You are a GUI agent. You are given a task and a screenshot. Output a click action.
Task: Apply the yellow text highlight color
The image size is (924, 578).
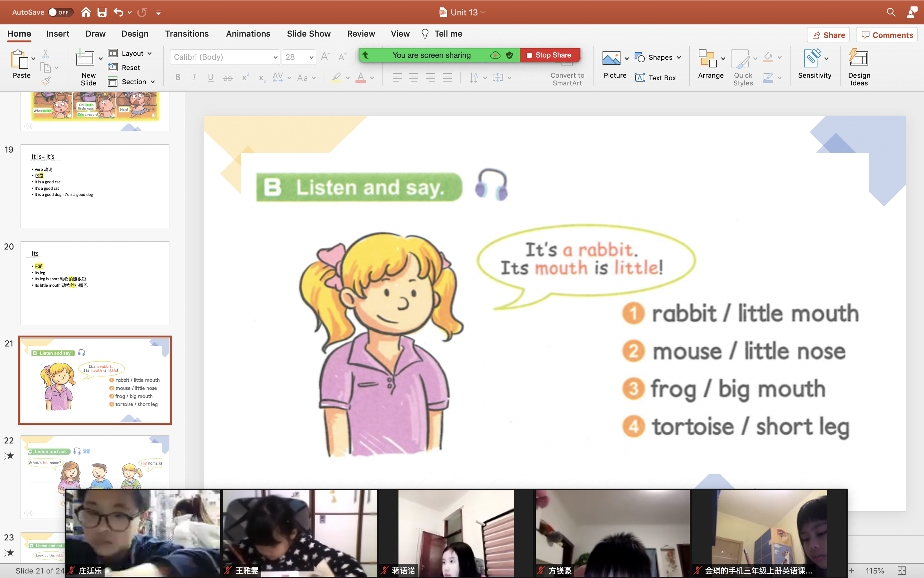(x=336, y=78)
